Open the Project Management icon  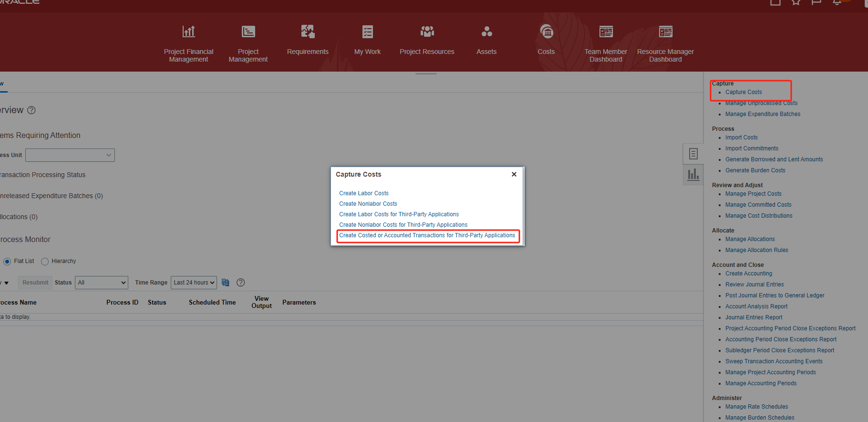point(248,32)
